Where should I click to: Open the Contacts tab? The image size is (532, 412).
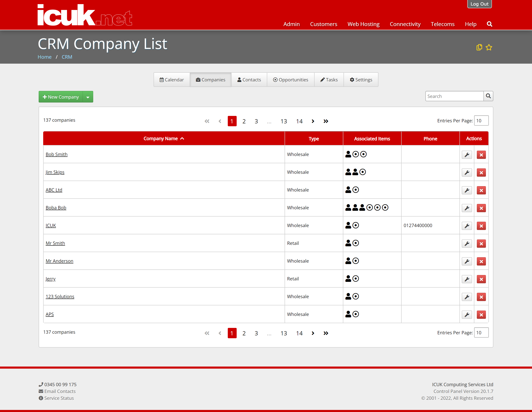[249, 80]
